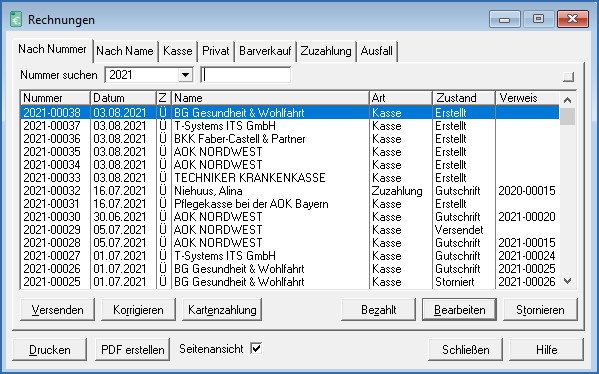
Task: Click Verweis value 2021-00020
Action: (x=527, y=217)
